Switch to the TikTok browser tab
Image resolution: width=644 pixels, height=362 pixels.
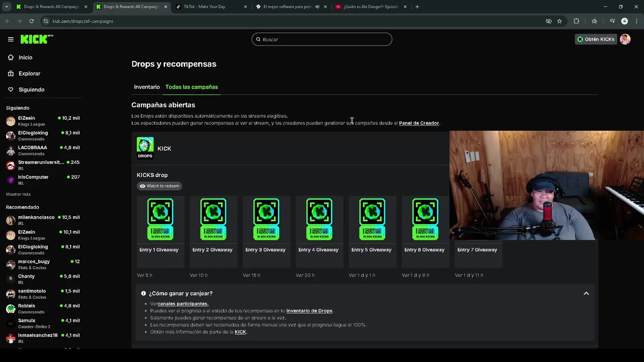click(211, 7)
